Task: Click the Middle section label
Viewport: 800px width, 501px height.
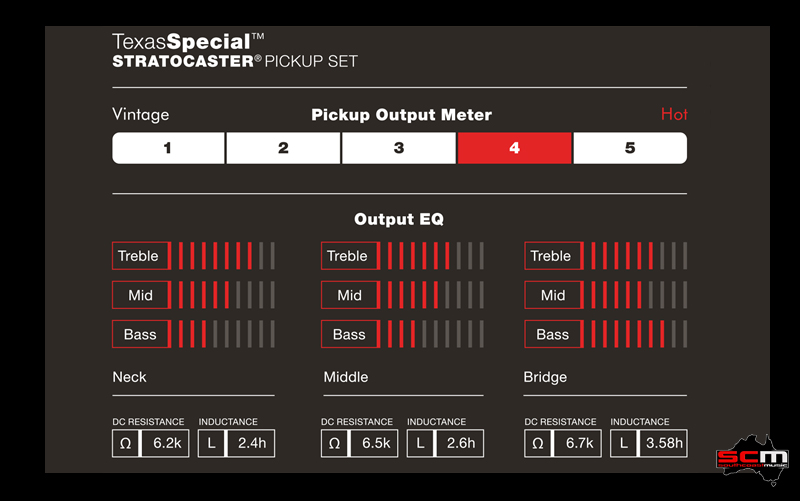Action: [346, 377]
